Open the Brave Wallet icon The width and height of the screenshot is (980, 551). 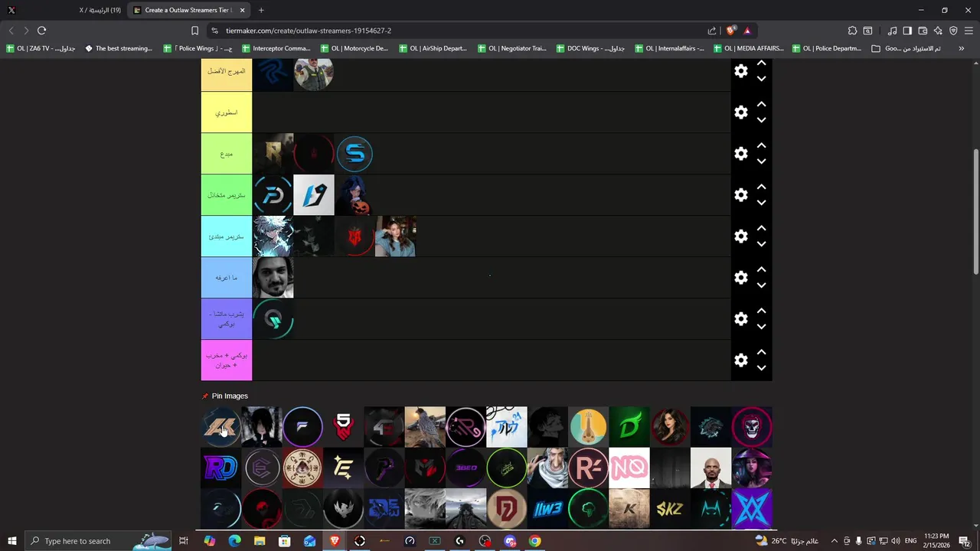click(x=923, y=31)
